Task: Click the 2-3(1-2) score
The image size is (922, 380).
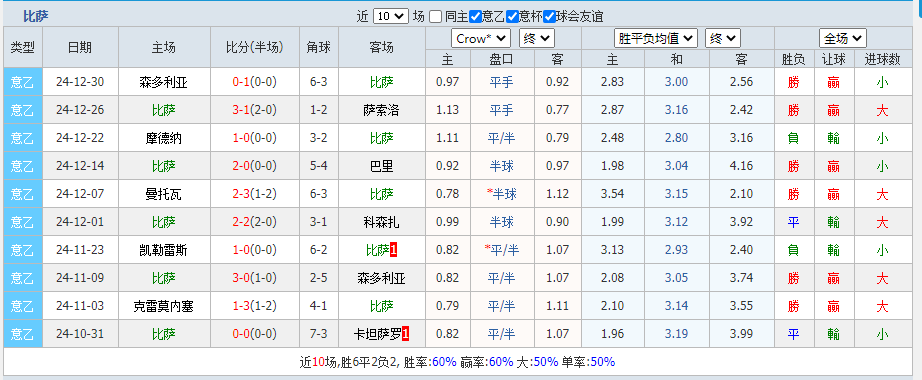Action: (255, 194)
